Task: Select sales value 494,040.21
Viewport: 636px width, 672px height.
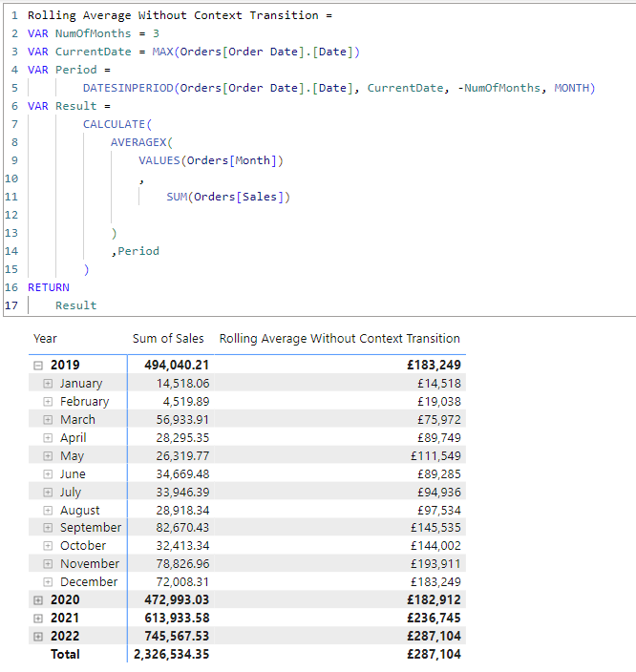Action: pyautogui.click(x=177, y=366)
